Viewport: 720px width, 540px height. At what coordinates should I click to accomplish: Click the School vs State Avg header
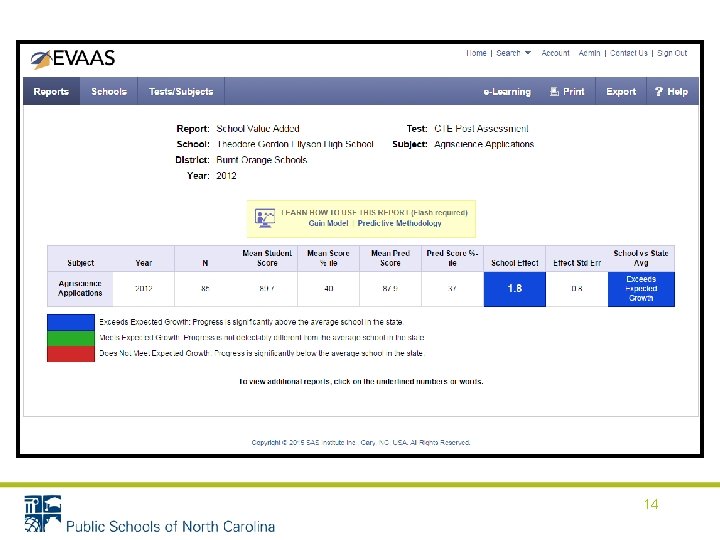click(x=641, y=258)
